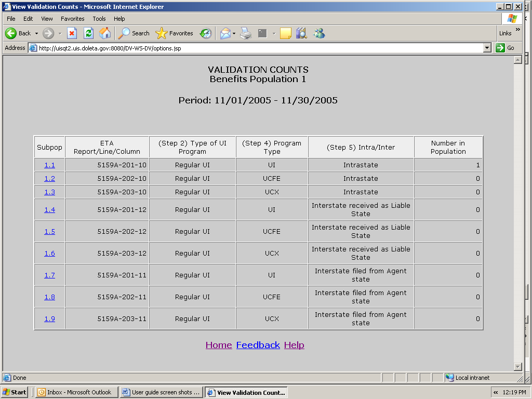532x399 pixels.
Task: Go to the Home page icon
Action: [x=105, y=33]
